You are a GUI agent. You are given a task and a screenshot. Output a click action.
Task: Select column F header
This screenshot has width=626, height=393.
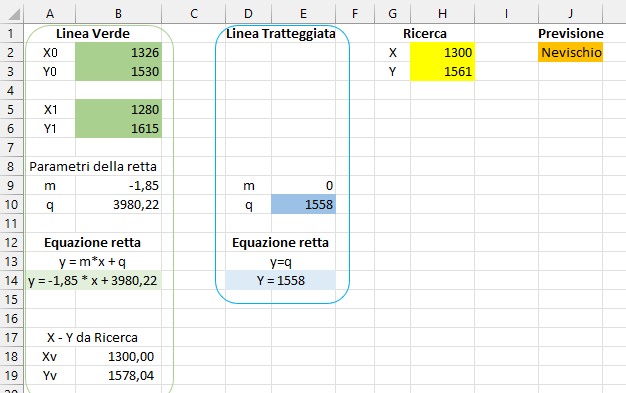coord(355,14)
